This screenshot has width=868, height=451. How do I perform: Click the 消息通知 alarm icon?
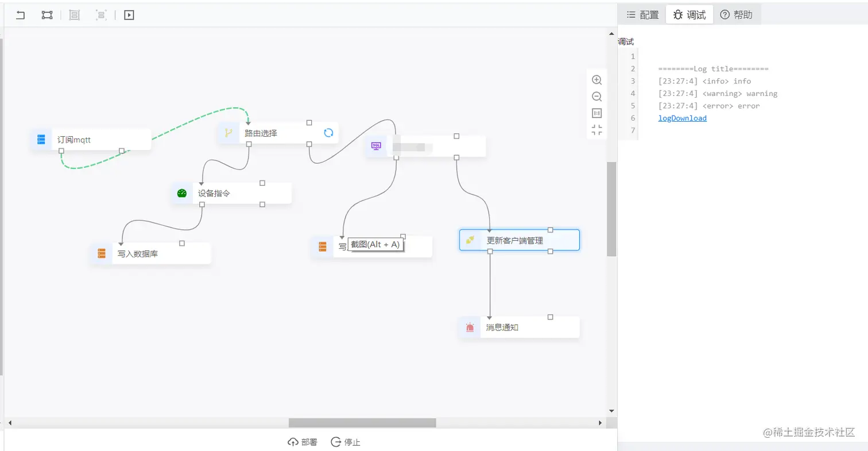[470, 327]
